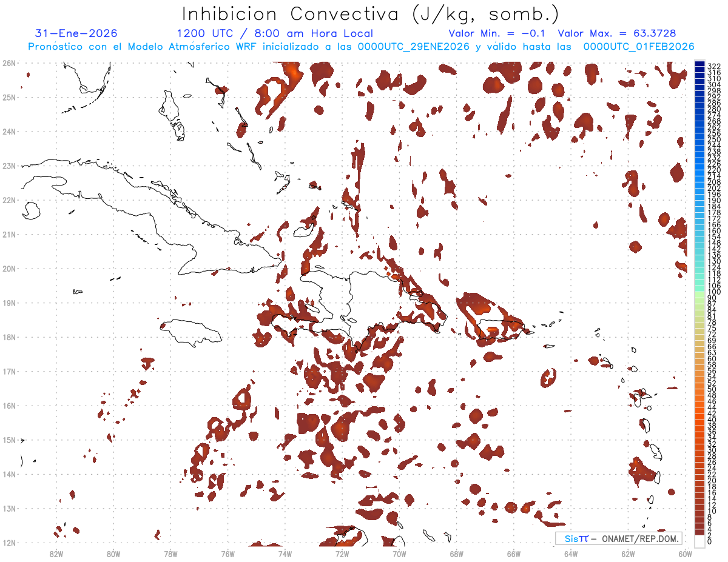
Task: Select the 'Valor Max. = 63.3728' readout
Action: [x=617, y=33]
